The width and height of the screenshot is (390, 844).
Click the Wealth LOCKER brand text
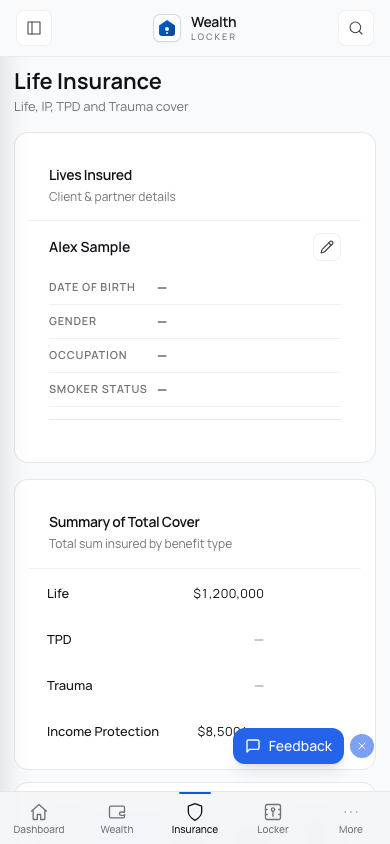pos(214,29)
